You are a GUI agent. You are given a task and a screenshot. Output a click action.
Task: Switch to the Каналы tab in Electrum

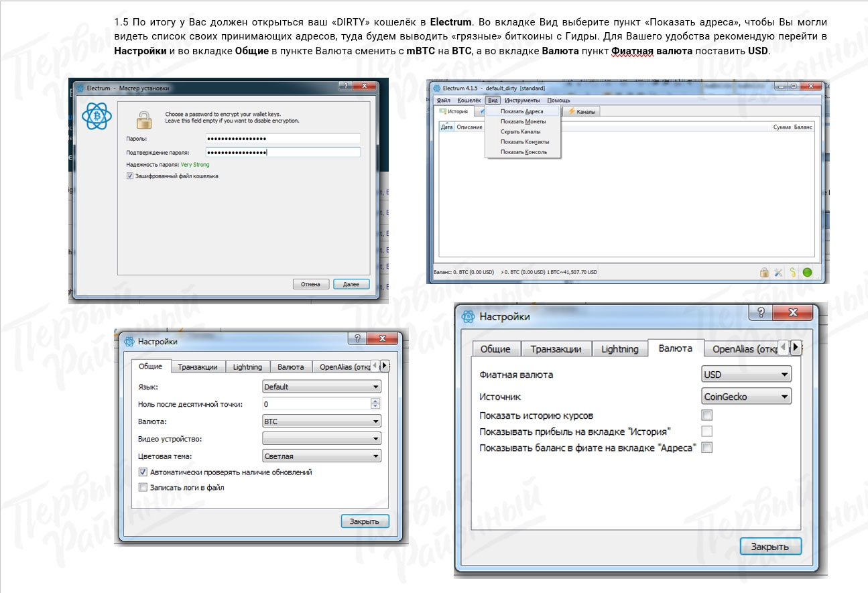(x=581, y=112)
